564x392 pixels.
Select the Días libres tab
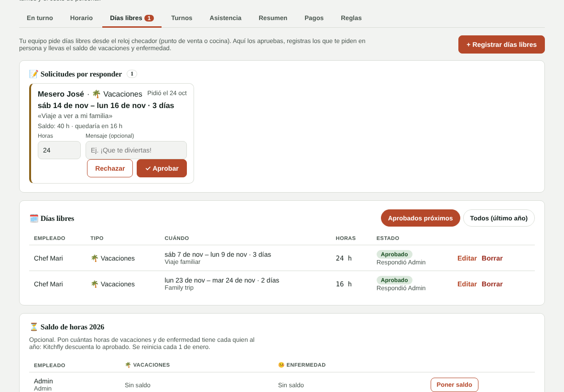(x=131, y=18)
